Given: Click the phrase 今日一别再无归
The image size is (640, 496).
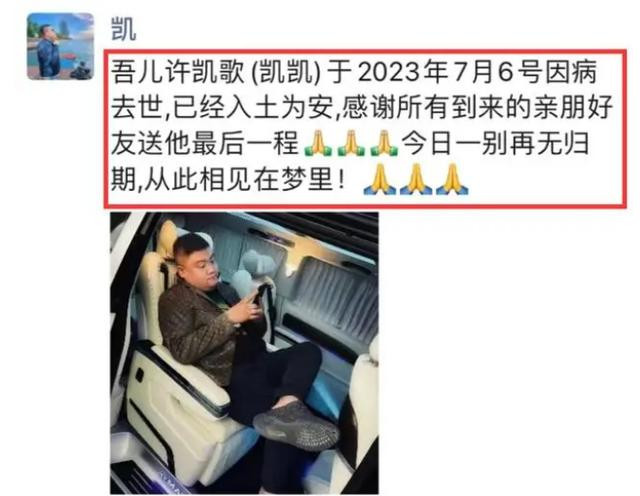Looking at the screenshot, I should tap(495, 143).
